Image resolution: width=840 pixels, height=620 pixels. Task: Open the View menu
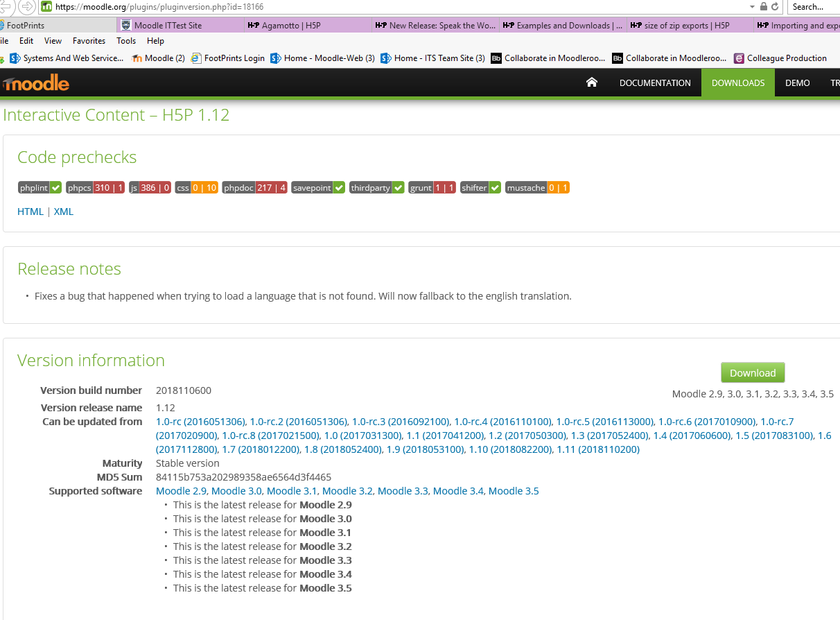[x=53, y=41]
